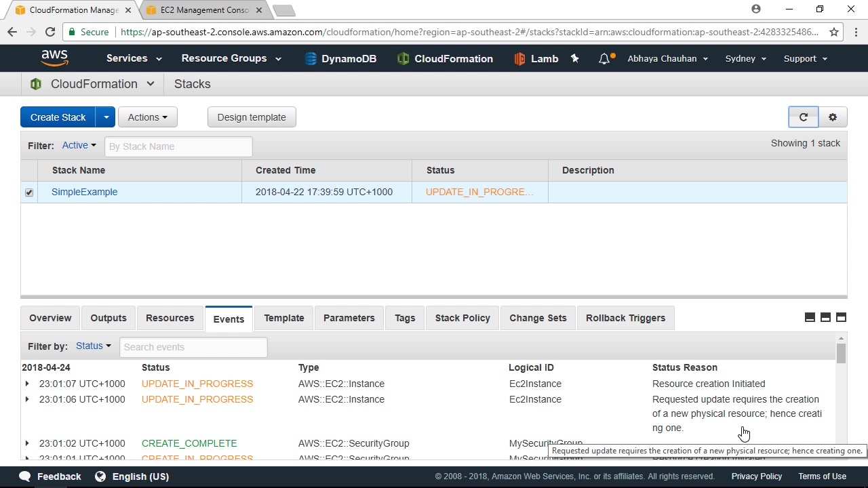
Task: Switch to the EC2 Management Console browser tab
Action: point(203,10)
